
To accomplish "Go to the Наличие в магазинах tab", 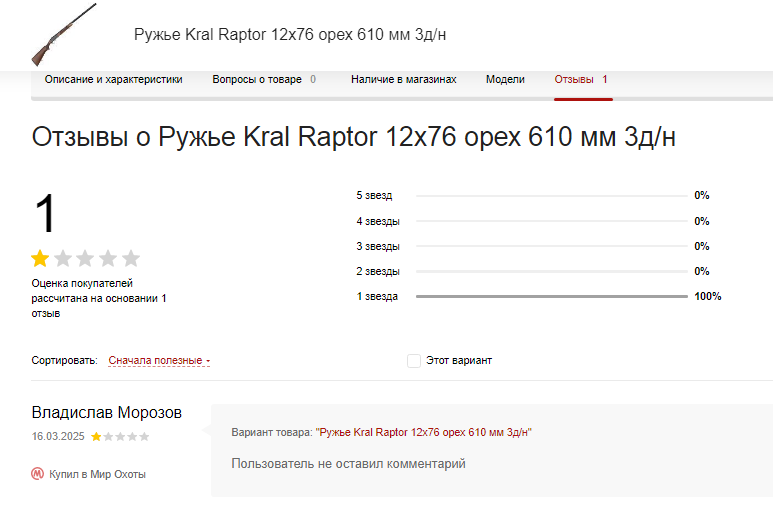I will click(403, 80).
